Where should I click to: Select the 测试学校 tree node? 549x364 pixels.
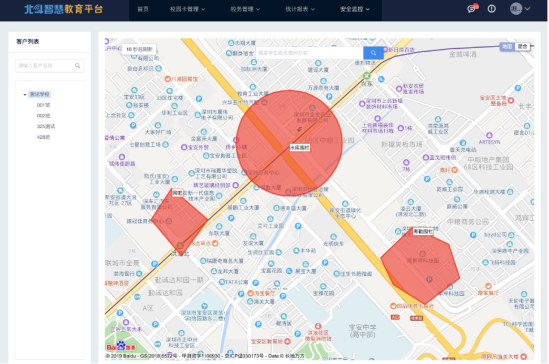click(39, 94)
